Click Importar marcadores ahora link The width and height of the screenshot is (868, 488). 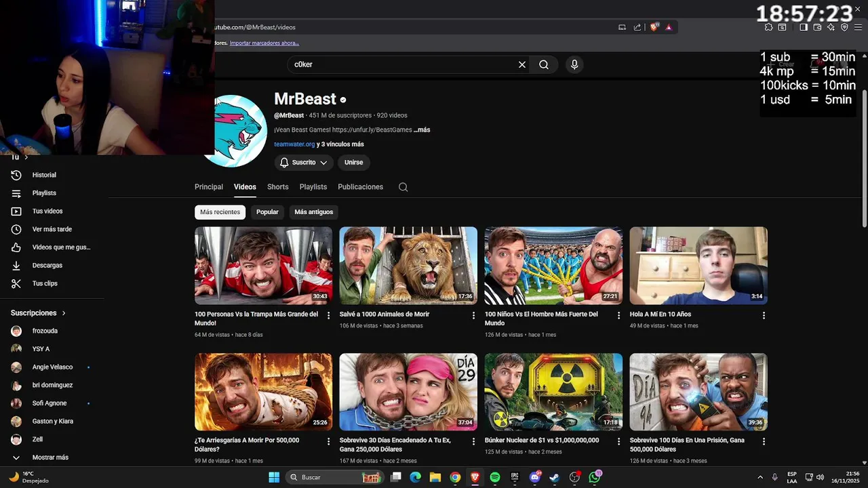point(264,43)
